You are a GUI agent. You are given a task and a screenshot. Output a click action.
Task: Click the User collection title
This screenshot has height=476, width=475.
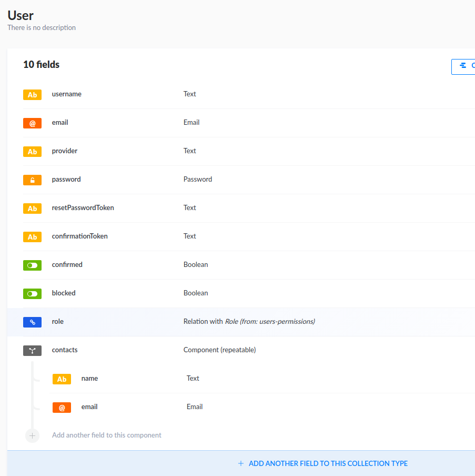[x=20, y=16]
